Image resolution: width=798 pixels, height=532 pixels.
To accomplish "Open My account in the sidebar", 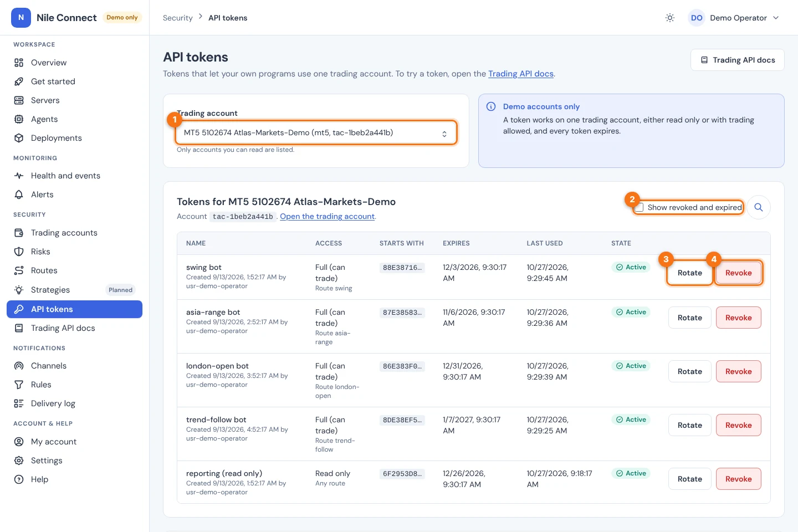I will (x=74, y=442).
